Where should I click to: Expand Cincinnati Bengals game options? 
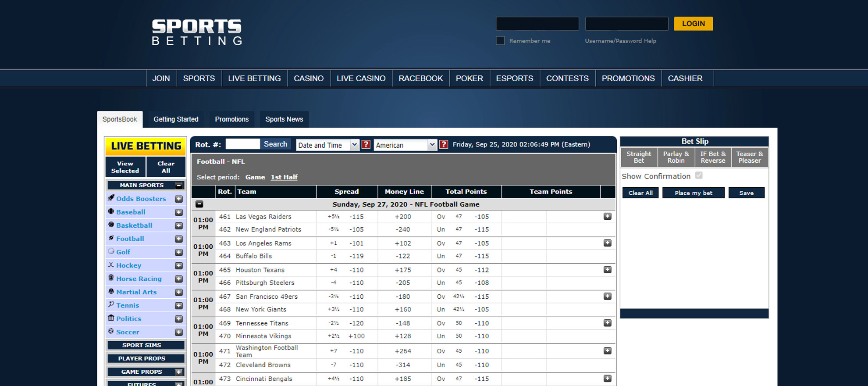click(608, 379)
